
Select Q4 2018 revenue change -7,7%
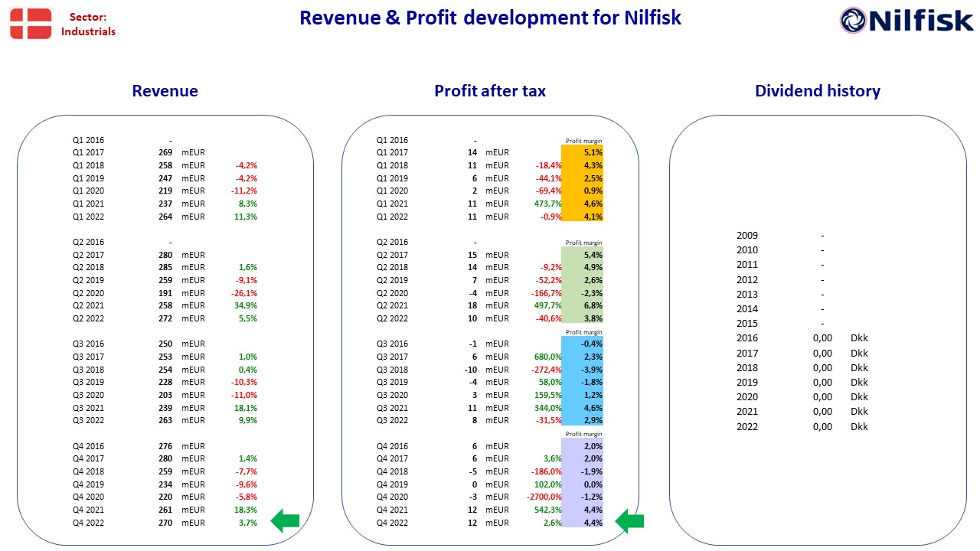tap(246, 471)
